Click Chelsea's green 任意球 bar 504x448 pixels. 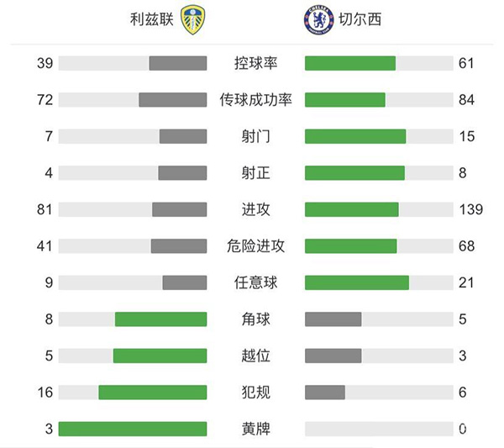pyautogui.click(x=356, y=282)
